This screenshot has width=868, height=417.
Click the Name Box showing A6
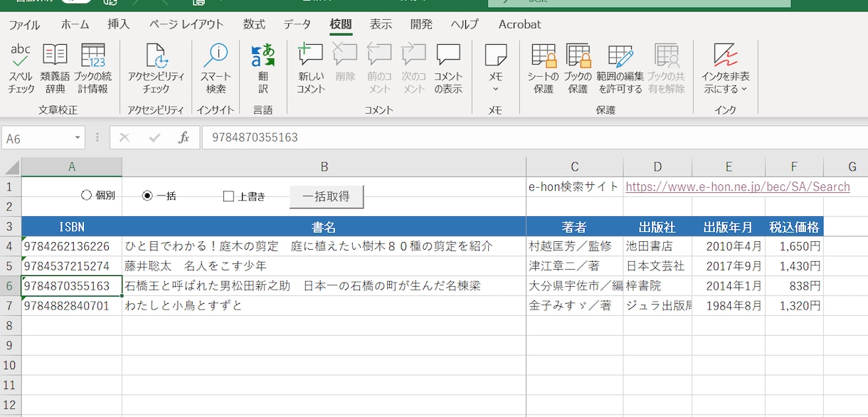37,139
